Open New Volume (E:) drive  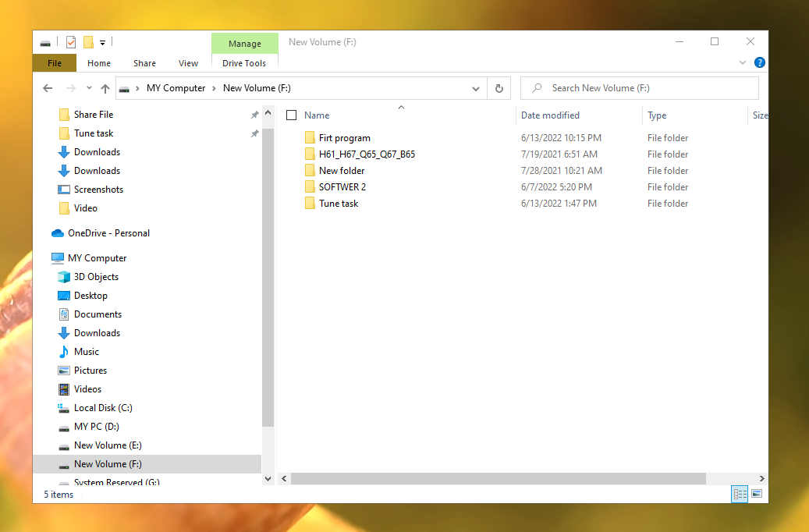(108, 445)
